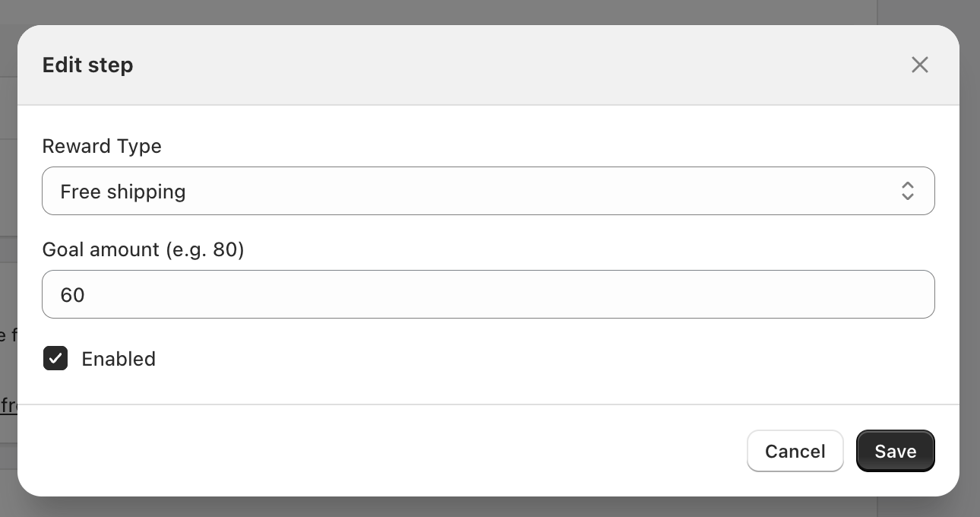980x517 pixels.
Task: Click the value 60 in Goal amount
Action: (73, 295)
